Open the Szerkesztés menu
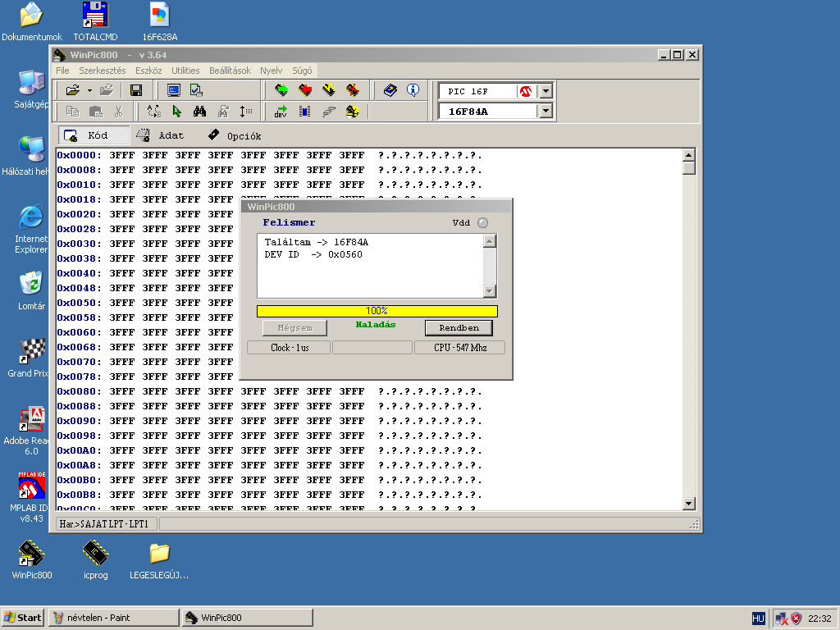Image resolution: width=840 pixels, height=630 pixels. (103, 71)
